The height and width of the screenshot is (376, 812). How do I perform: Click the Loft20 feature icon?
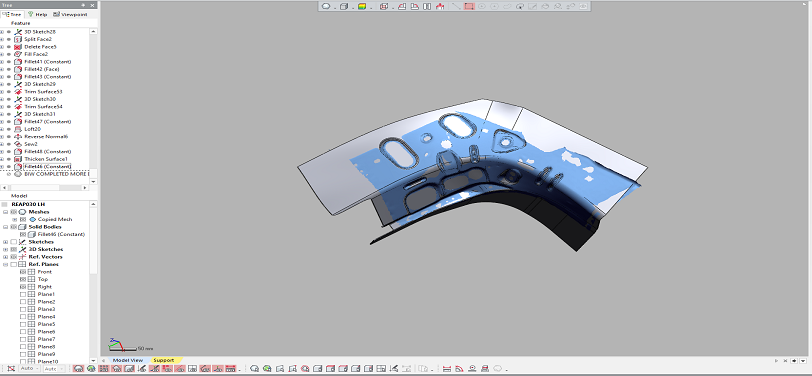18,129
